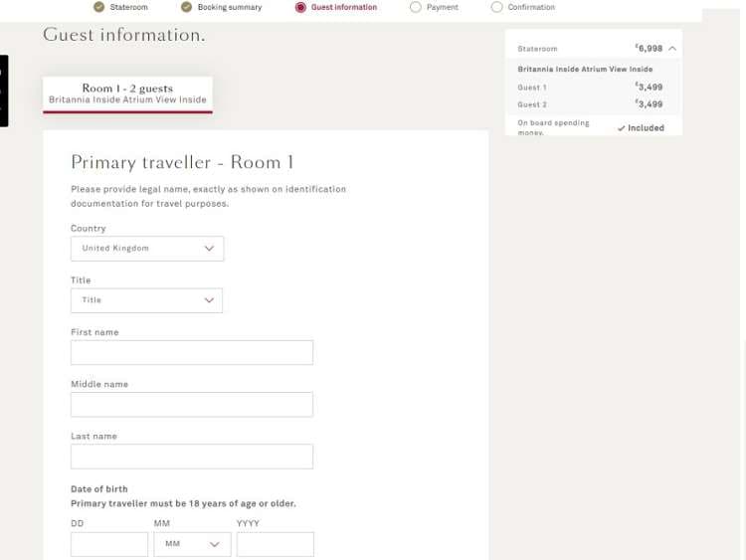Go to the Stateroom step label
Viewport: 746px width, 560px height.
tap(129, 7)
